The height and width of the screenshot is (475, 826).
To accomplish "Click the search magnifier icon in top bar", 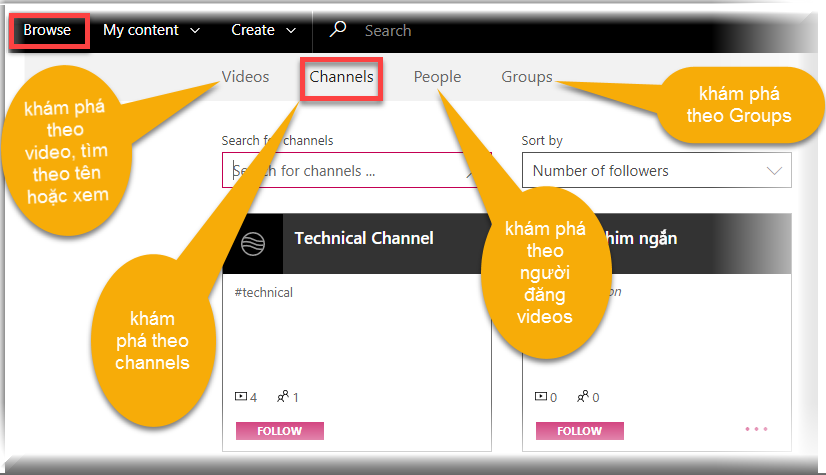I will 338,30.
